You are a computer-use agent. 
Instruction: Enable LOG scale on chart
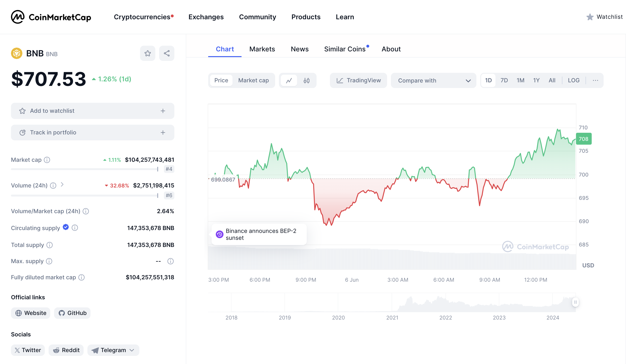573,80
